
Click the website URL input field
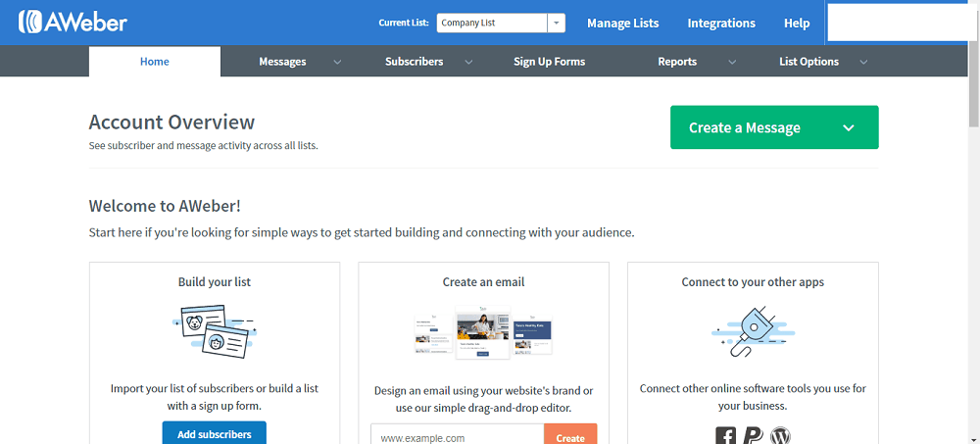[457, 437]
